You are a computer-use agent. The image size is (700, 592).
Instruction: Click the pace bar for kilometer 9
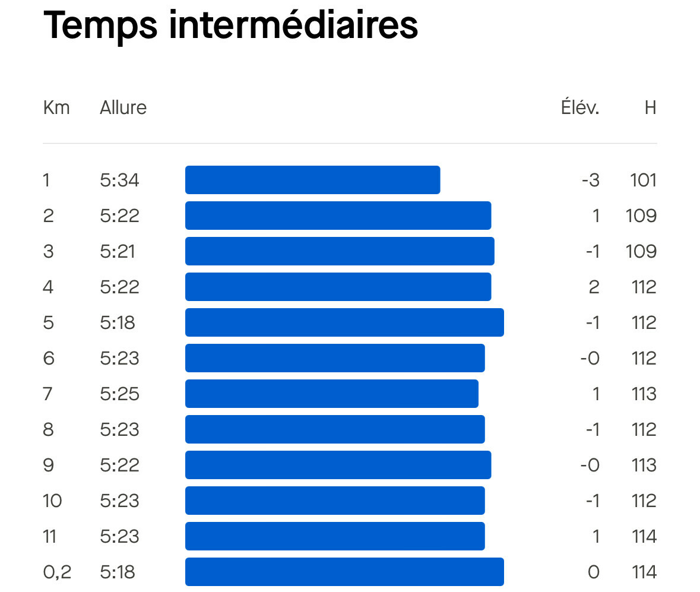pos(338,465)
